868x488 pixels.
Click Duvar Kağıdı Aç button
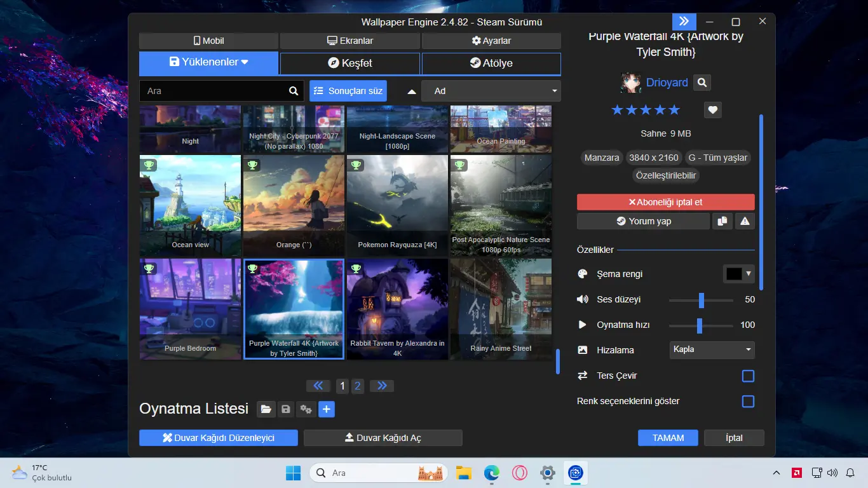coord(383,438)
